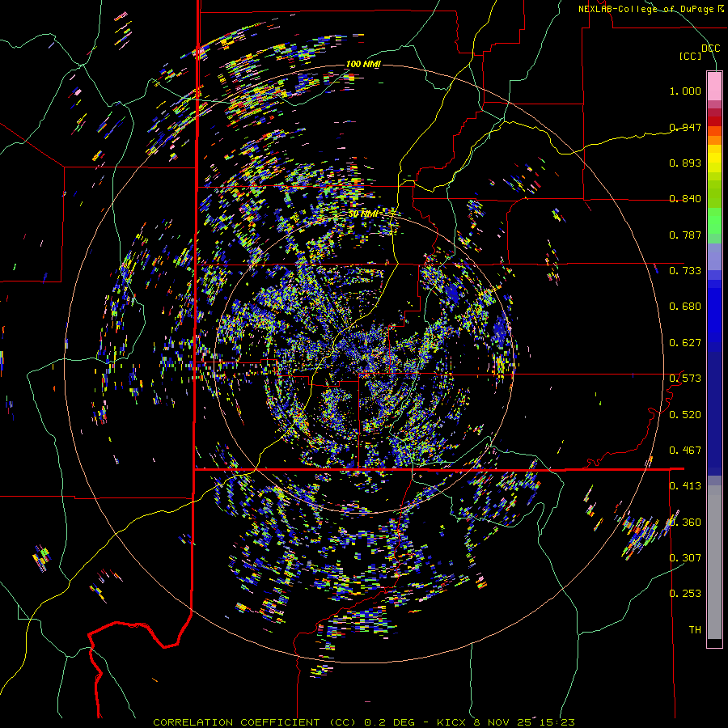This screenshot has height=728, width=728.
Task: Click the 0.573 scale value
Action: [685, 379]
